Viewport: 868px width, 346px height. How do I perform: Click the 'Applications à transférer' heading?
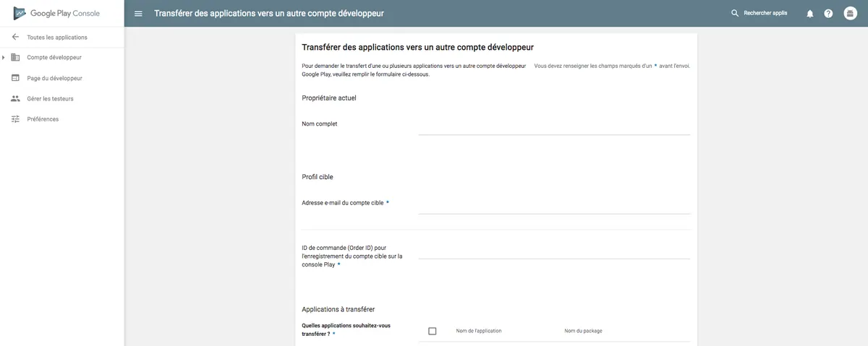338,309
